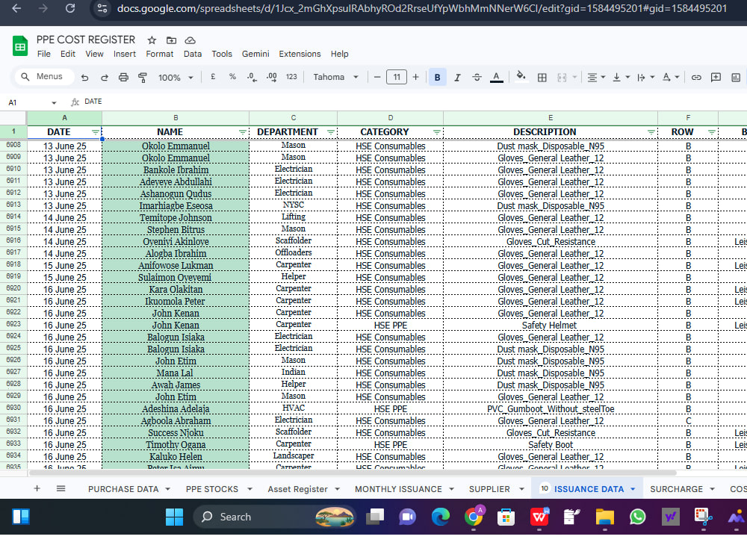This screenshot has height=560, width=747.
Task: Switch to the PPE STOCKS sheet tab
Action: pos(212,489)
